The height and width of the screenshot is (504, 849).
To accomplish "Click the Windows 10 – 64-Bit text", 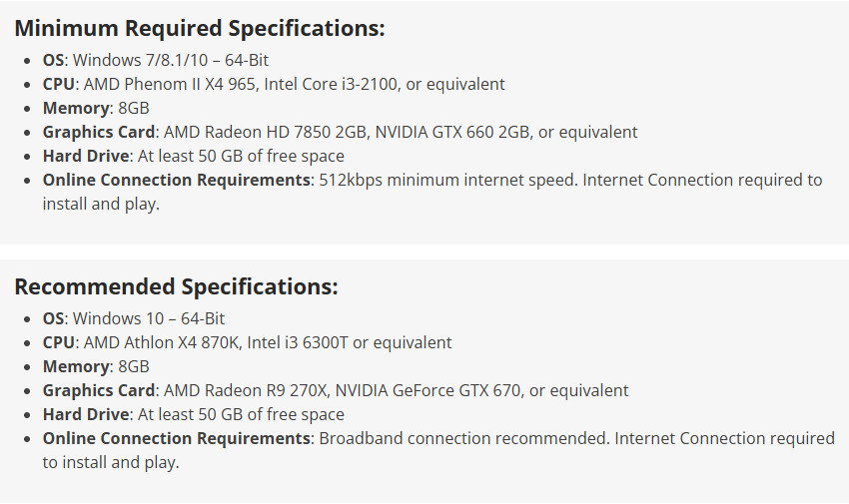I will (x=149, y=318).
